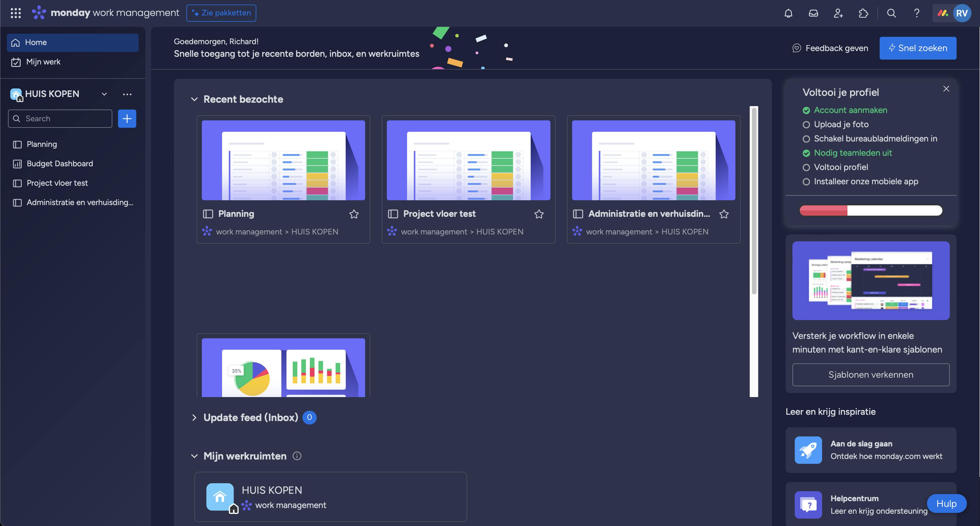The image size is (980, 526).
Task: Click the blue plus add item button
Action: point(127,119)
